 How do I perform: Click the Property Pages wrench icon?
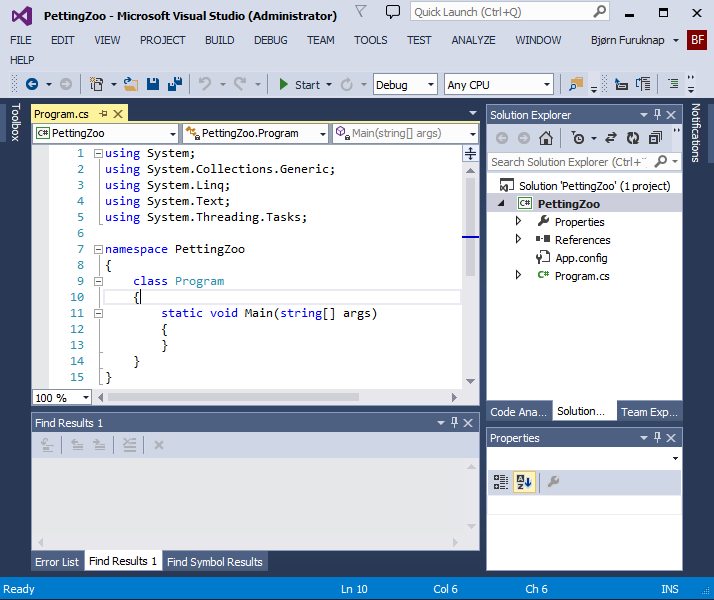tap(553, 482)
